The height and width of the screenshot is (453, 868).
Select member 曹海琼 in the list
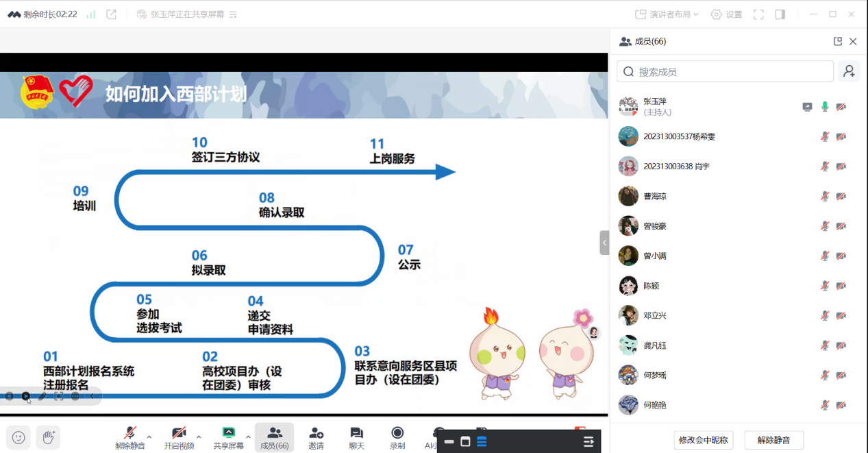[x=739, y=196]
